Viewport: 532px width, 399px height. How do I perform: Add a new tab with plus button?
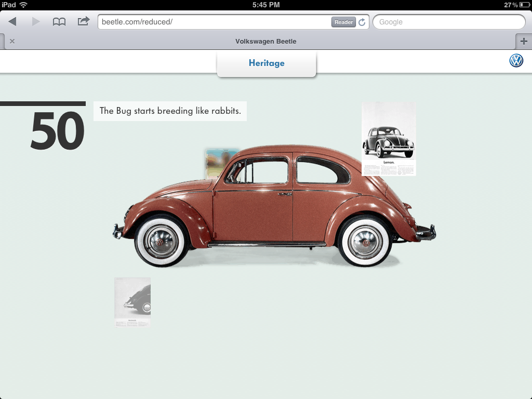coord(523,42)
